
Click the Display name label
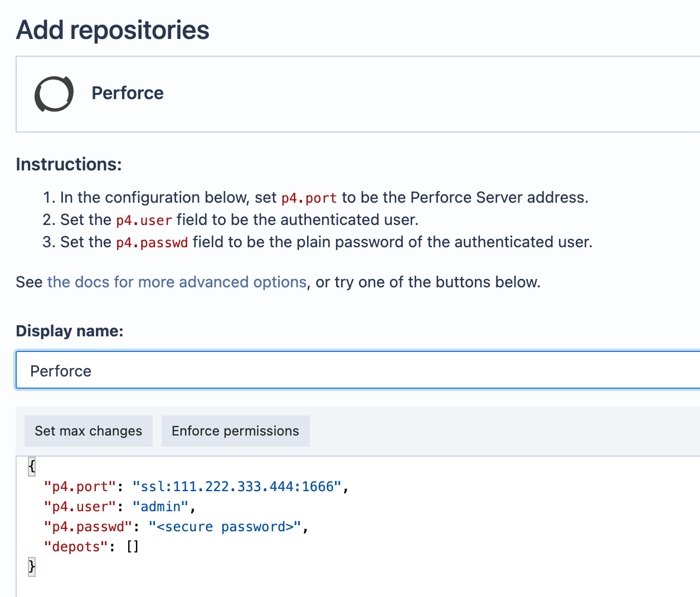click(x=69, y=331)
